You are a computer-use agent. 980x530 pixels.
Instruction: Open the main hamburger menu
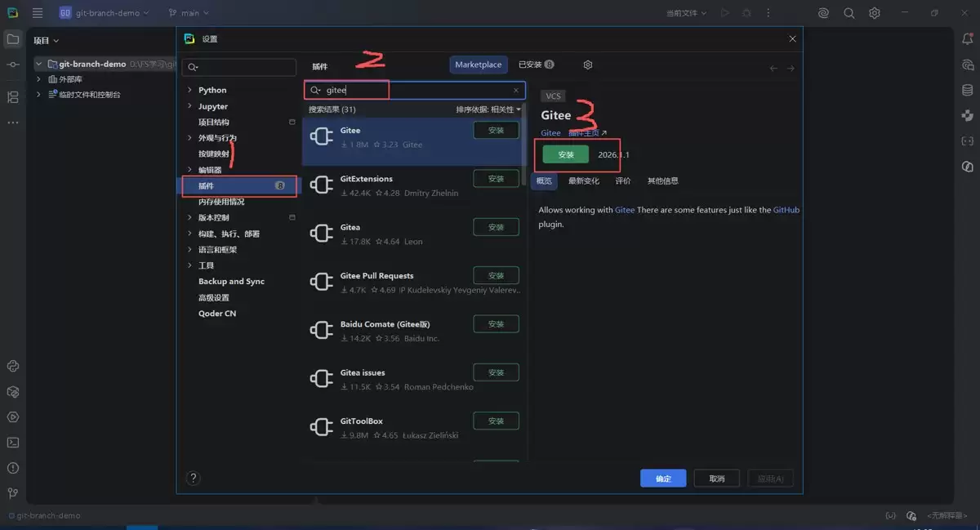pos(38,13)
